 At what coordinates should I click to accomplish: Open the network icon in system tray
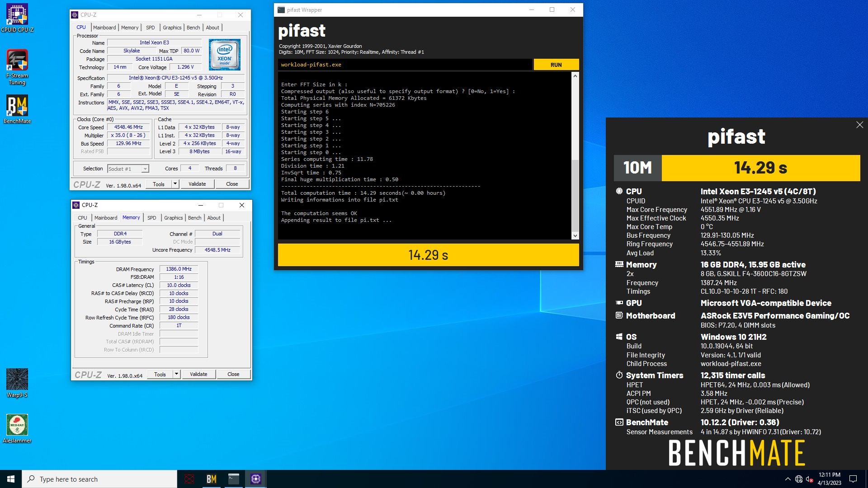(799, 479)
